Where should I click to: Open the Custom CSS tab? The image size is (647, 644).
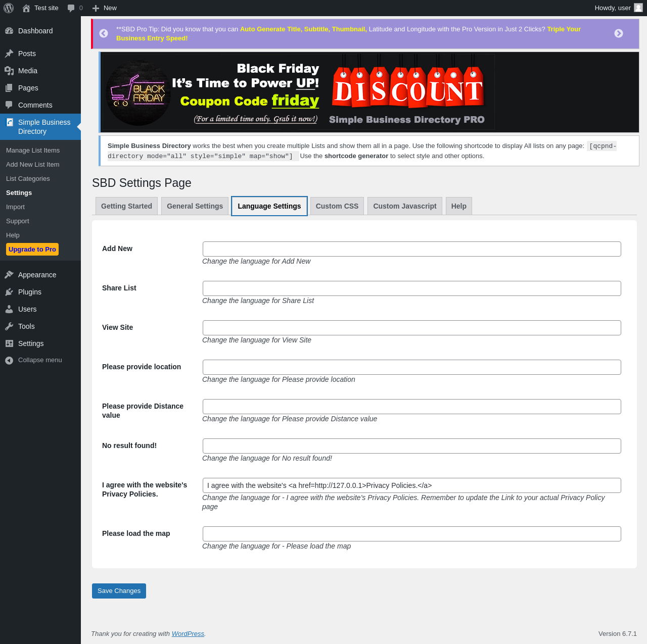[337, 206]
